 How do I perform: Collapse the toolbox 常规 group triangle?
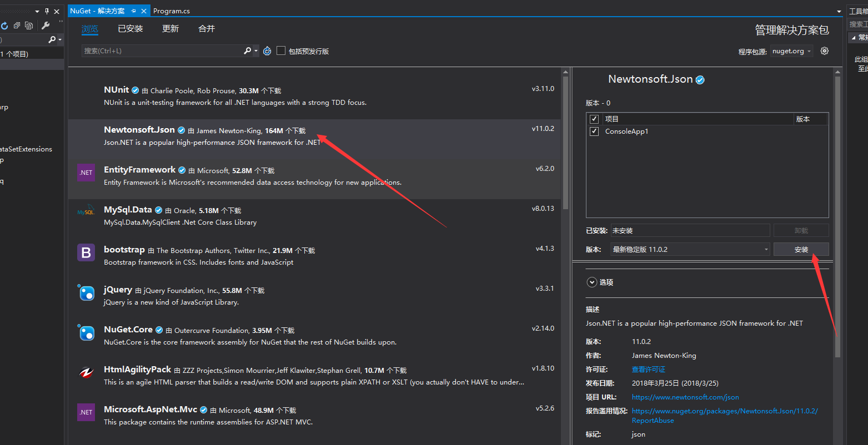[854, 38]
